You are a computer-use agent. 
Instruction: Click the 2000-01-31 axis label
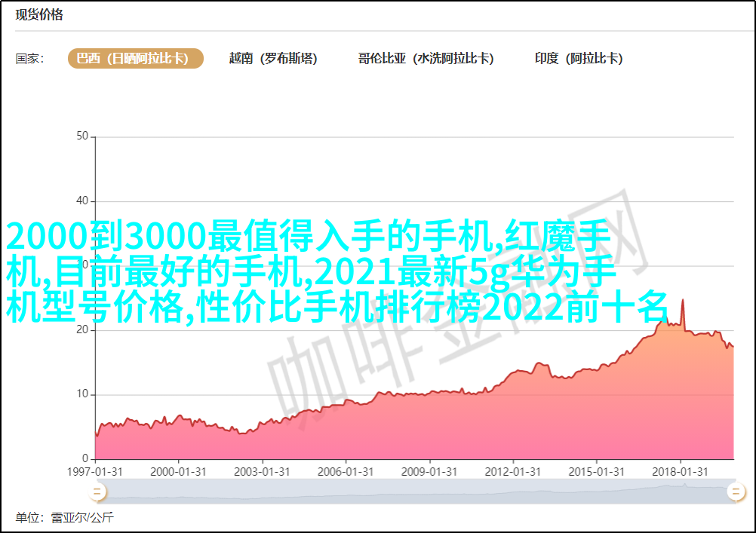pos(178,472)
